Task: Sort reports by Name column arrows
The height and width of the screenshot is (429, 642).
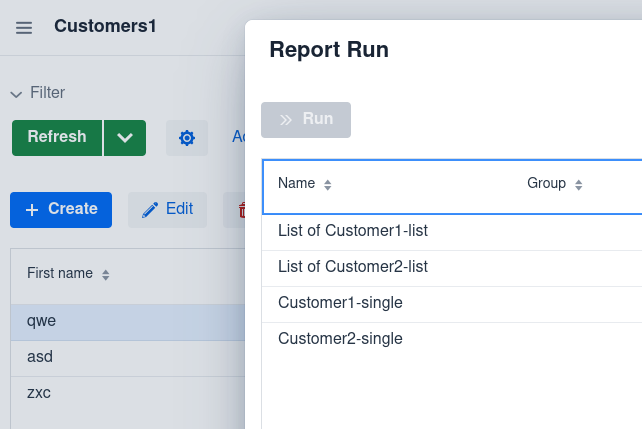Action: (328, 185)
